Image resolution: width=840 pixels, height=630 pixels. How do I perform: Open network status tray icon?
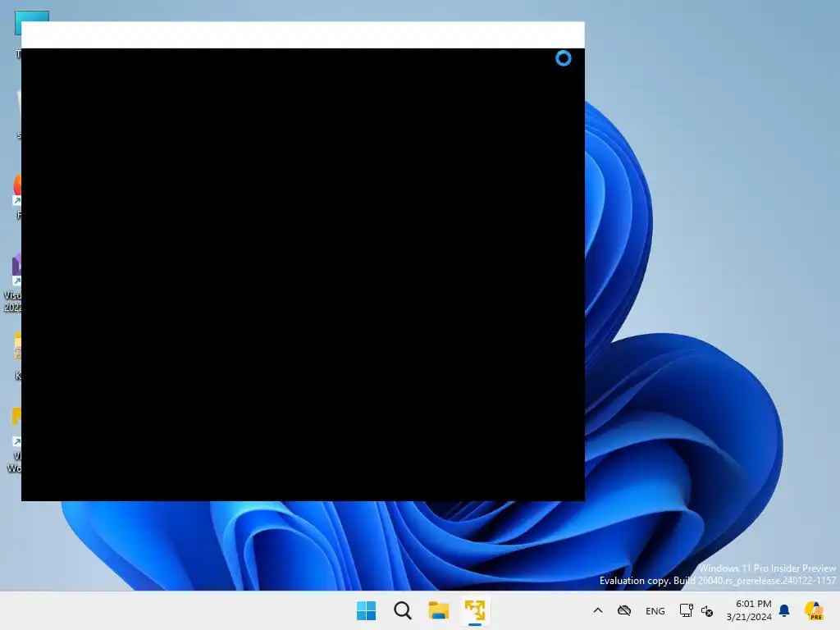[686, 610]
